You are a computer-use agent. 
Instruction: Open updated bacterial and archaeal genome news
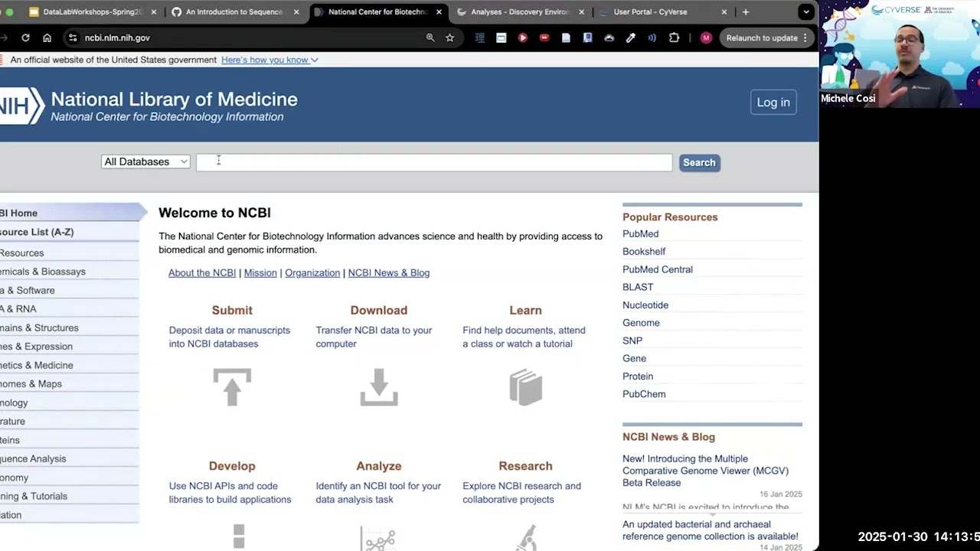pyautogui.click(x=710, y=530)
